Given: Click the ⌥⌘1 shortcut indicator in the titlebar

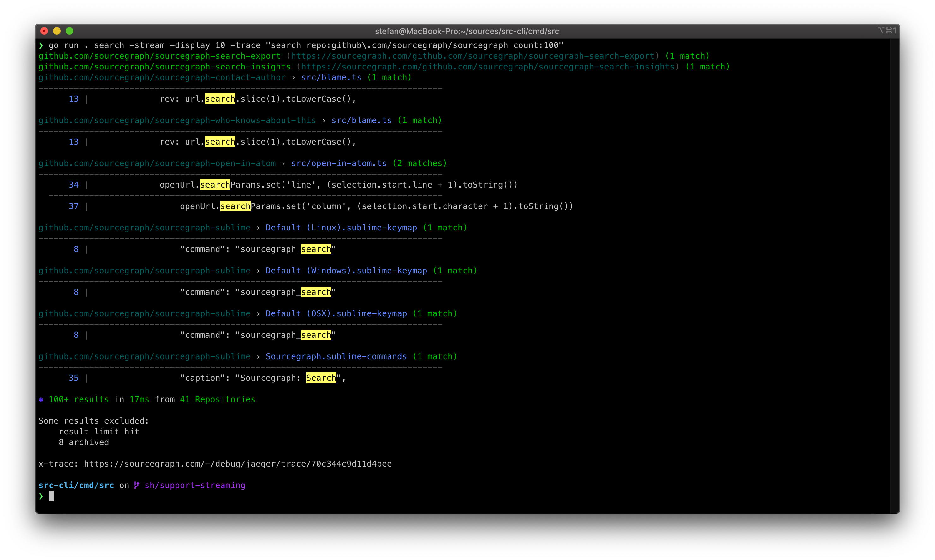Looking at the screenshot, I should [887, 31].
